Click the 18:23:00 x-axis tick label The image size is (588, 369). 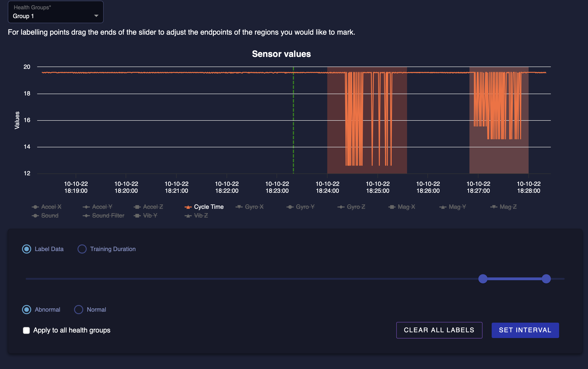(x=277, y=187)
